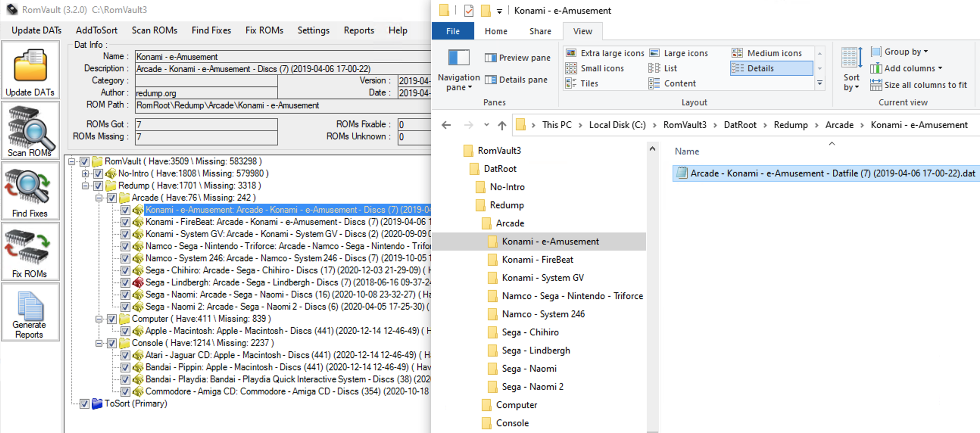Click the Fix ROMs chip icon button
The height and width of the screenshot is (433, 980).
tap(30, 252)
